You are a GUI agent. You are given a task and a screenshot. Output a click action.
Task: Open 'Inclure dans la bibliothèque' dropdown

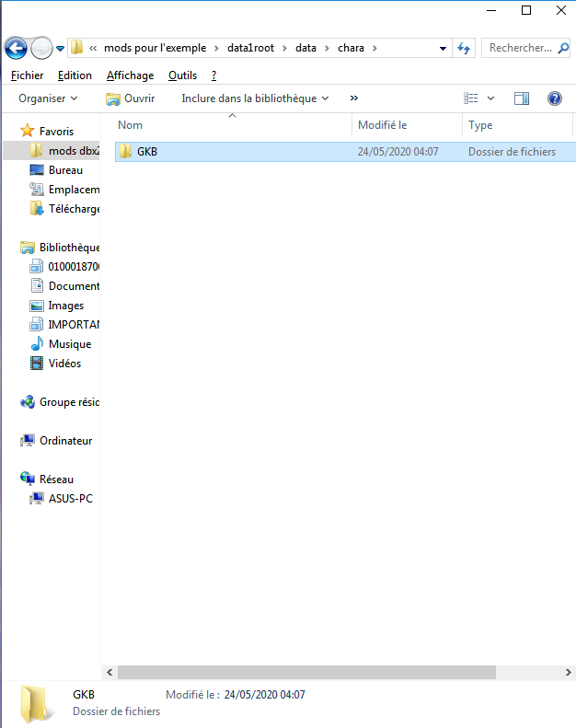[x=255, y=98]
